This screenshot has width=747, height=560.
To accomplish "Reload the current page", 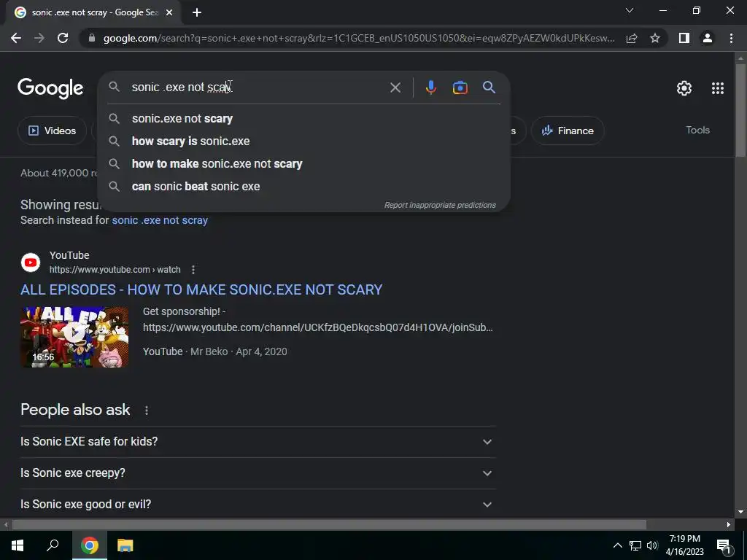I will coord(63,38).
